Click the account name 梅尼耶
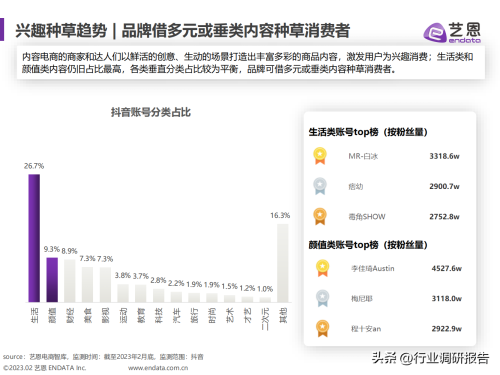This screenshot has height=375, width=500. click(362, 298)
